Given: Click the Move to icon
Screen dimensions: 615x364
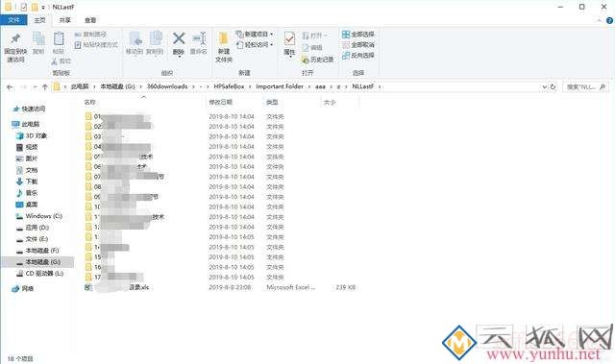Looking at the screenshot, I should [135, 38].
